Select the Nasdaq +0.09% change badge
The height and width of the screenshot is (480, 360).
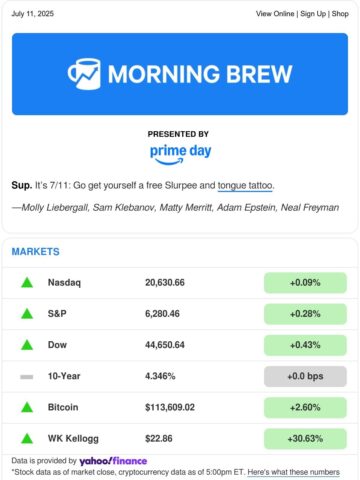pos(305,283)
